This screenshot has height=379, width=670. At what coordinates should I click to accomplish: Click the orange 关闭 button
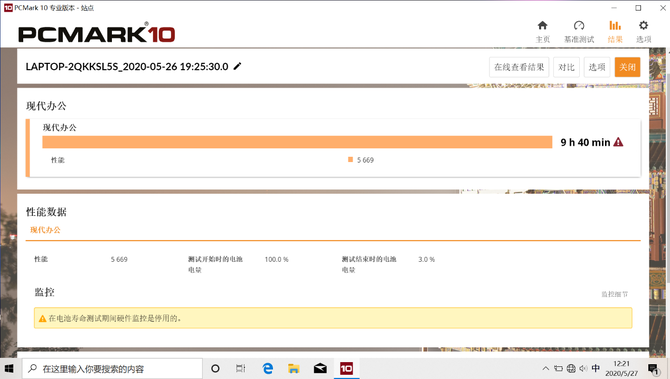click(x=628, y=67)
